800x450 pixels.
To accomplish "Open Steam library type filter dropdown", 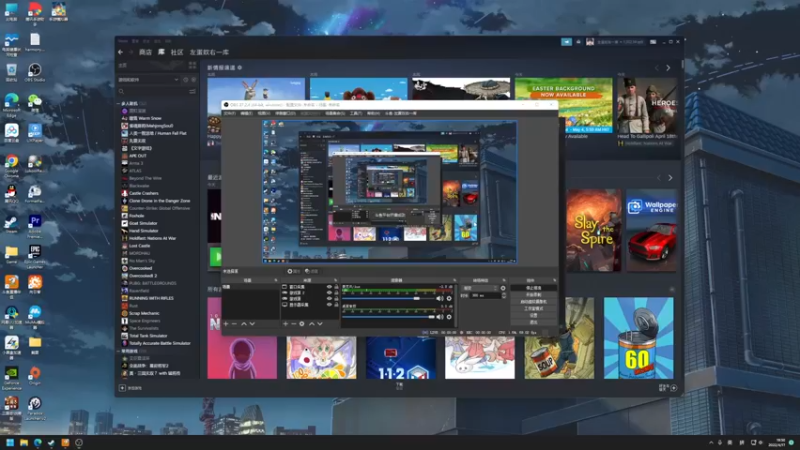I will 148,80.
